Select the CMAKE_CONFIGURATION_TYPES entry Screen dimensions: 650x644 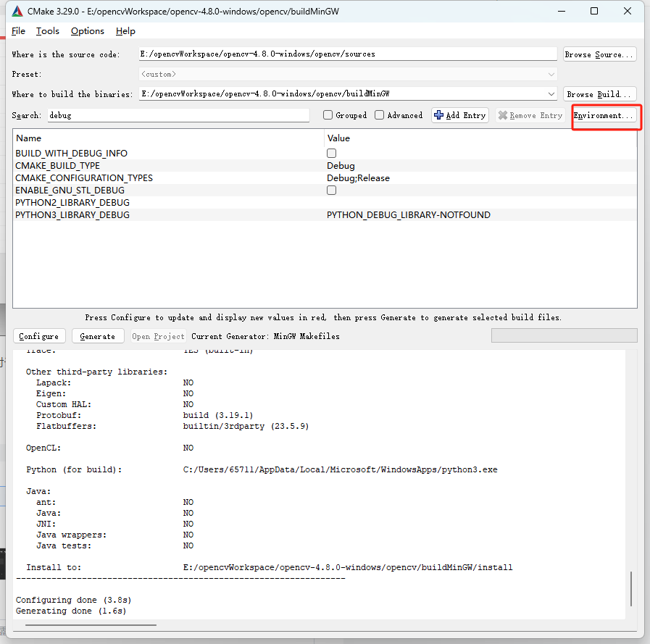click(84, 178)
